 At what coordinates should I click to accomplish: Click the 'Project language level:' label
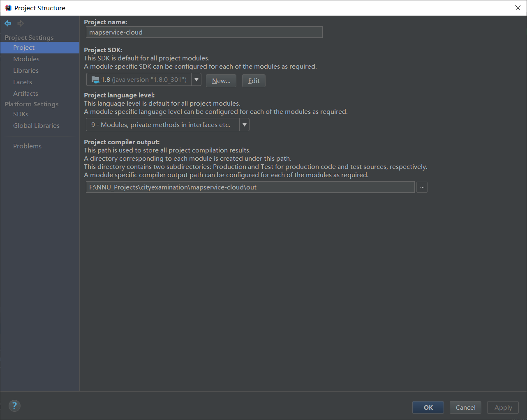119,95
